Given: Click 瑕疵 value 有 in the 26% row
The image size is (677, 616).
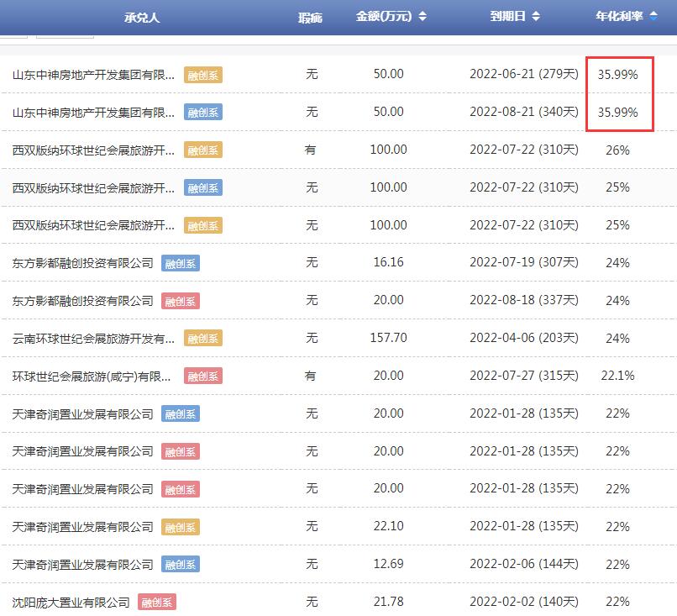Looking at the screenshot, I should point(311,150).
